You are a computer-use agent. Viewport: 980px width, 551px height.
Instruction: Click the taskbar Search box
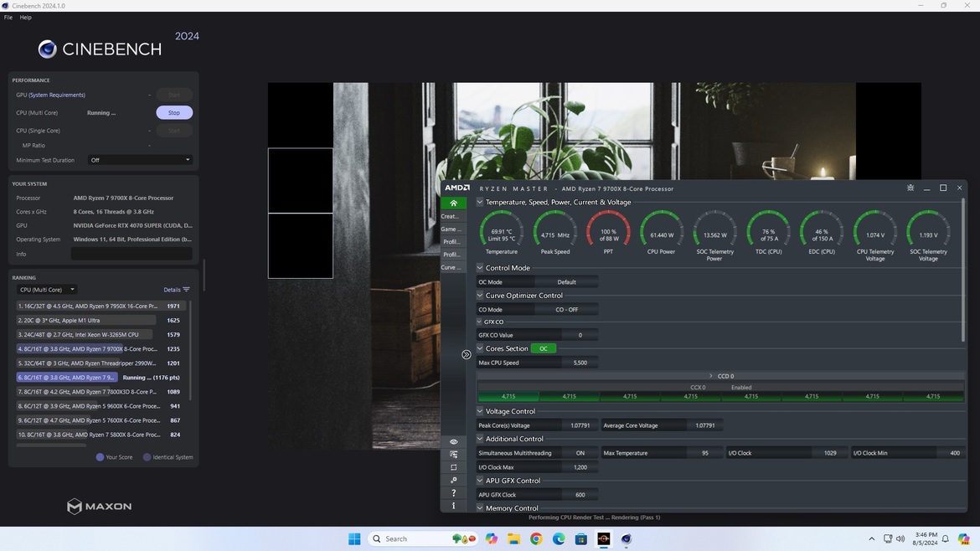point(422,538)
